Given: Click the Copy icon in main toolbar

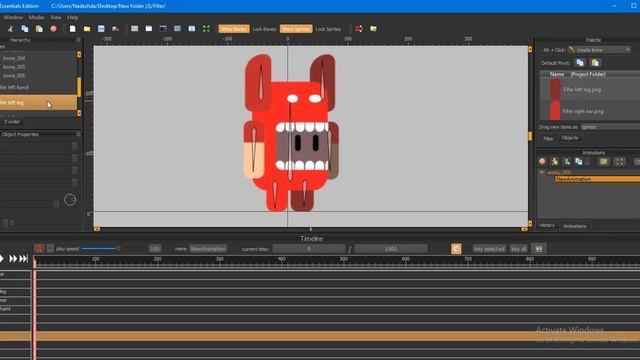Looking at the screenshot, I should (x=25, y=29).
